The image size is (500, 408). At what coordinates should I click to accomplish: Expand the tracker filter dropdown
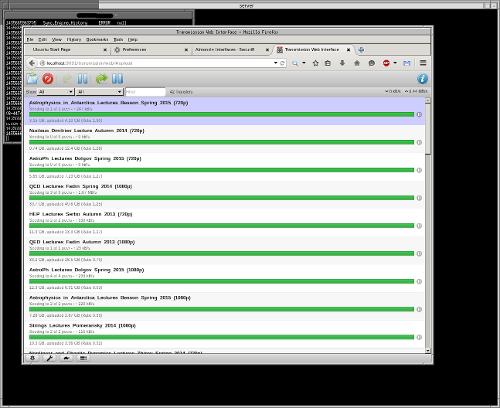coord(99,91)
